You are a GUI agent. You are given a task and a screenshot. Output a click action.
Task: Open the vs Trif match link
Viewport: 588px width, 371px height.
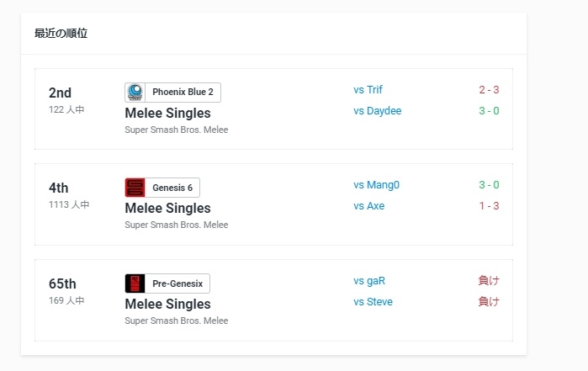point(368,90)
